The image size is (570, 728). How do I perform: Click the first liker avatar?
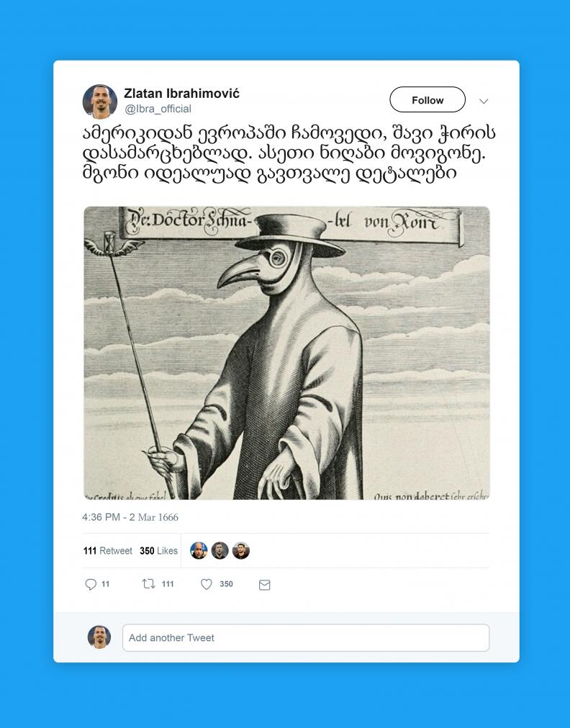click(199, 551)
